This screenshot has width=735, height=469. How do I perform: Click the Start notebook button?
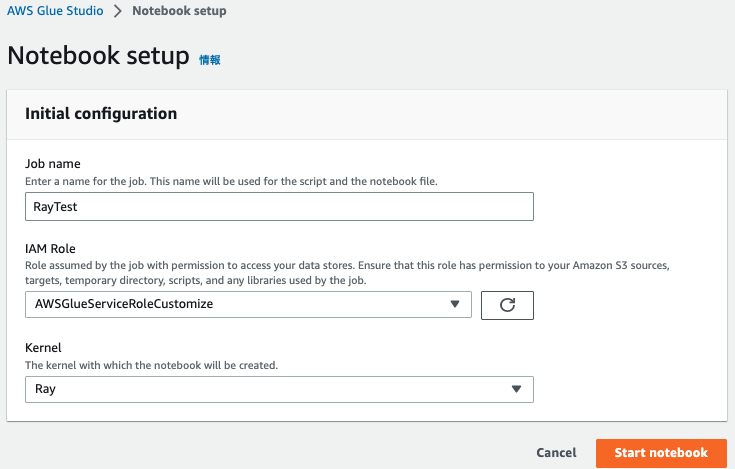(661, 453)
